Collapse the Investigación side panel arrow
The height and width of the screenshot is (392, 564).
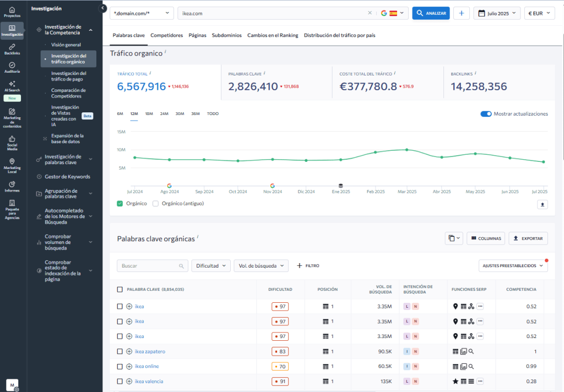click(102, 8)
